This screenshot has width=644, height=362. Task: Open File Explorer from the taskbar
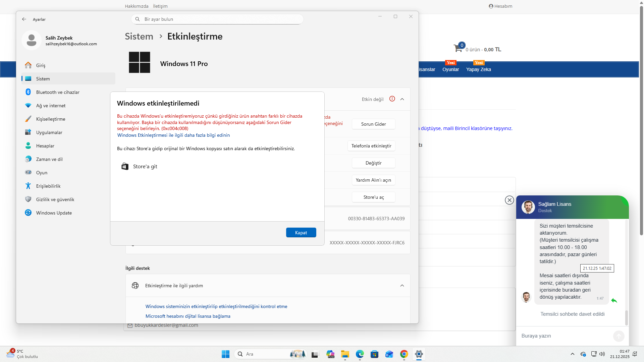[345, 354]
